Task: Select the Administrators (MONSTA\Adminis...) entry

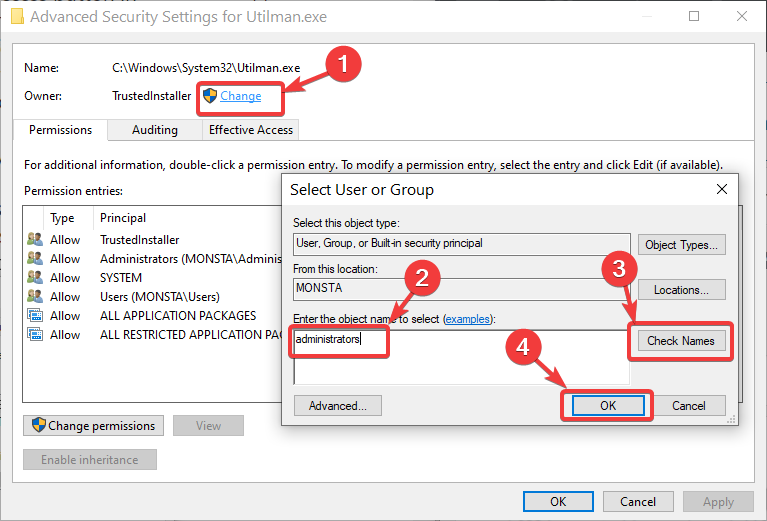Action: pos(154,259)
